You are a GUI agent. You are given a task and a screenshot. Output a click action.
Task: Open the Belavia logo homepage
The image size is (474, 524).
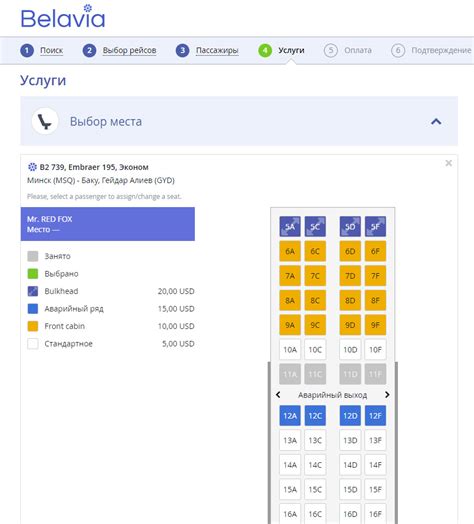click(x=63, y=16)
